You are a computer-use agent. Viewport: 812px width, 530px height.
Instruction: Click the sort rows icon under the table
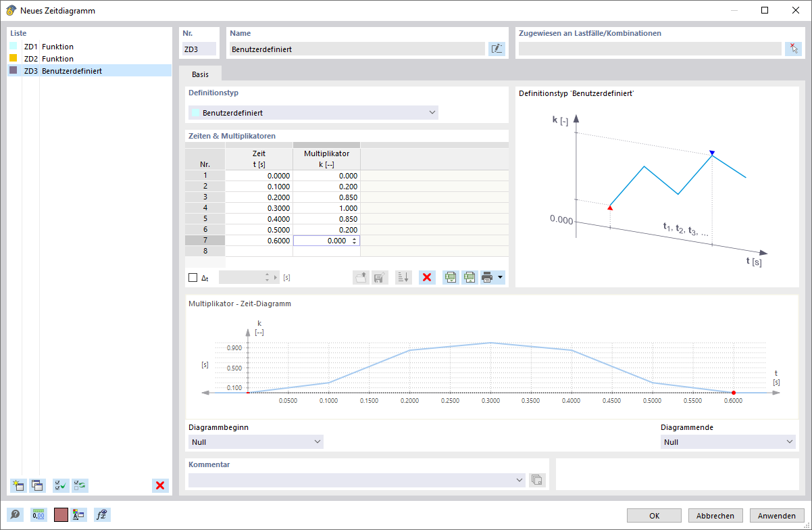[x=403, y=277]
